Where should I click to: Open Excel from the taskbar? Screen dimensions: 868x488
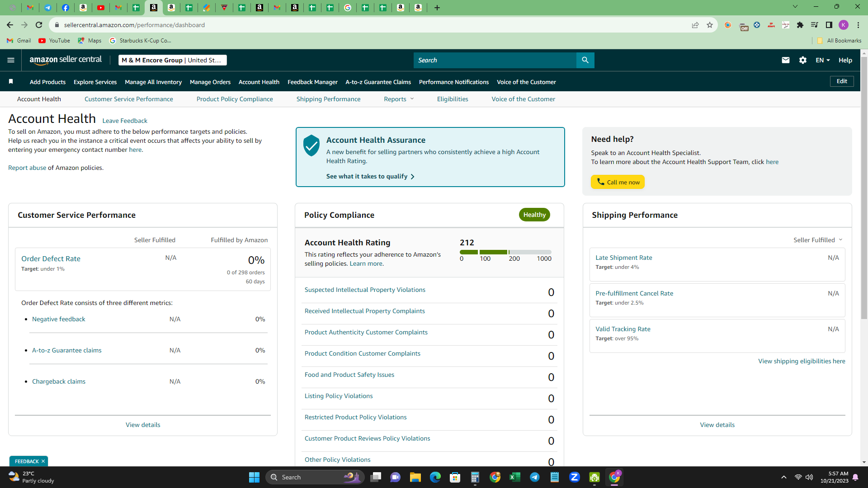515,477
